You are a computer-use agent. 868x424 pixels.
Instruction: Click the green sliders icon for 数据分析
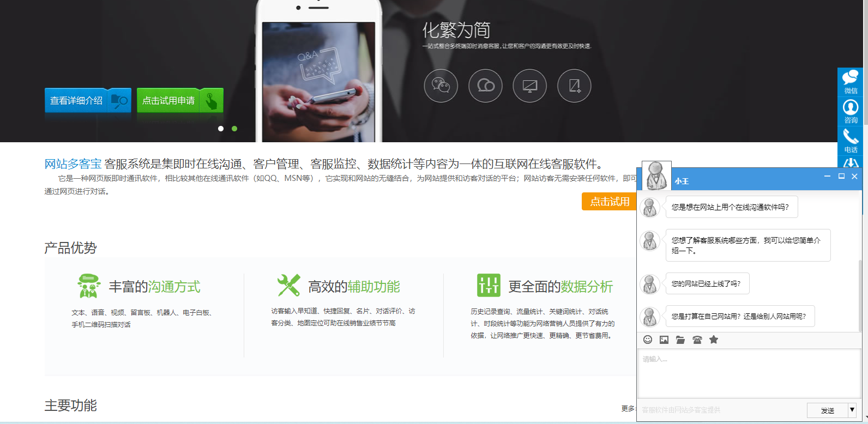click(489, 286)
